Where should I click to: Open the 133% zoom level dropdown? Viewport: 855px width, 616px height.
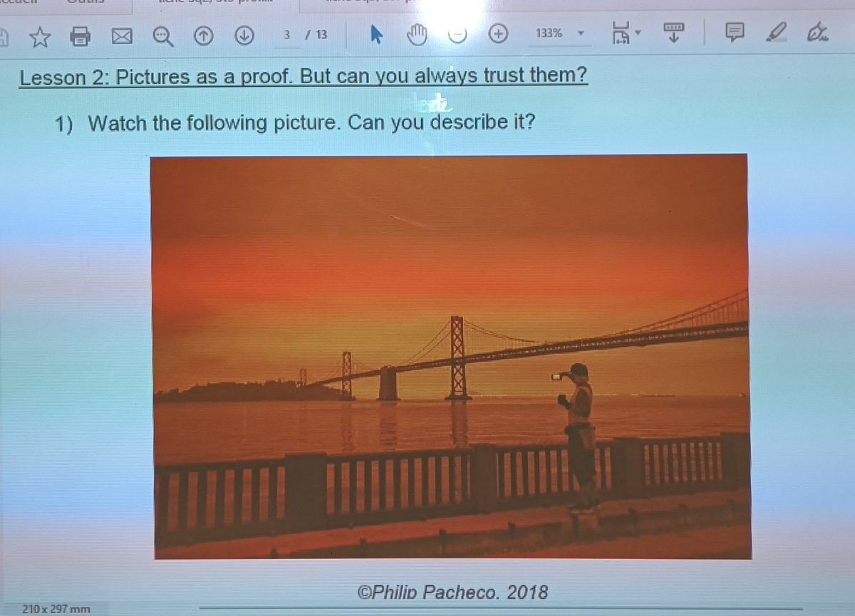click(559, 33)
